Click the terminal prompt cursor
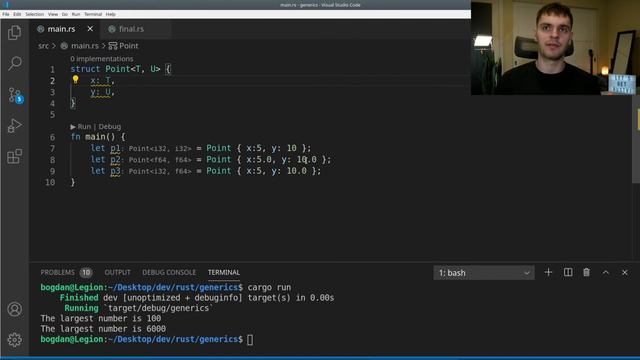 [250, 340]
